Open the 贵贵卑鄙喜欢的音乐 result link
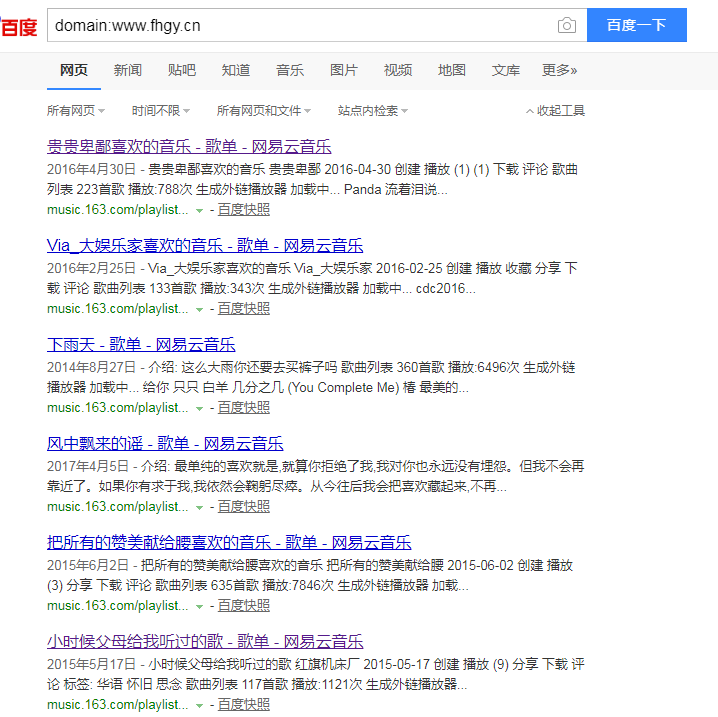The height and width of the screenshot is (717, 718). tap(189, 146)
